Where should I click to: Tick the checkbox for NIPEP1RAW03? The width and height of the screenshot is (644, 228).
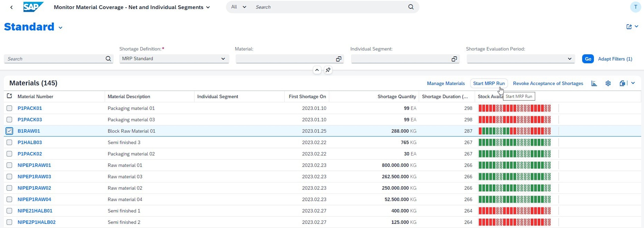[x=9, y=177]
